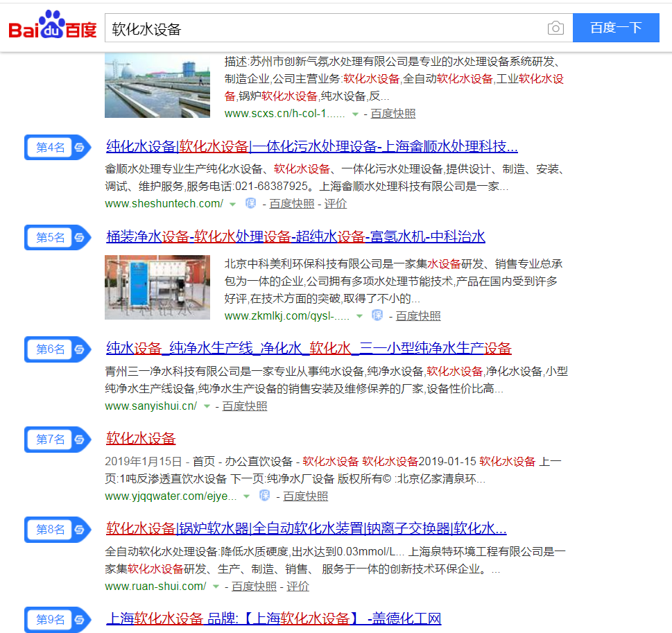
Task: Click the 保 shield icon beside www.zkmlkj.com
Action: pyautogui.click(x=377, y=315)
